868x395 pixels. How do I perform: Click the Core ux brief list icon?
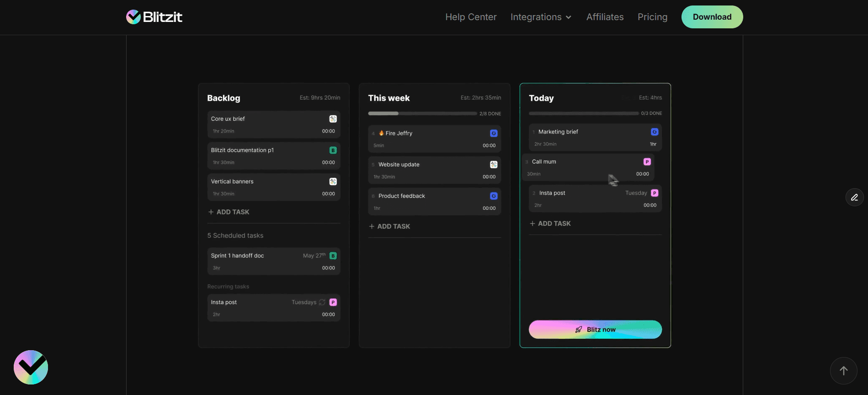coord(333,119)
